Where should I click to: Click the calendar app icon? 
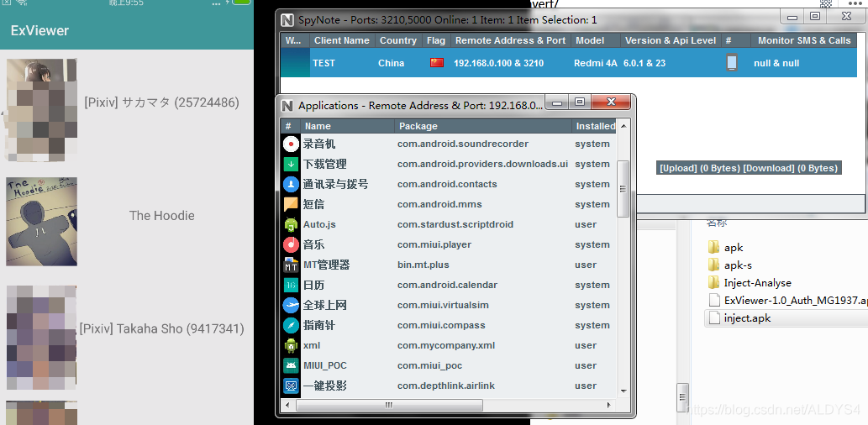point(291,285)
